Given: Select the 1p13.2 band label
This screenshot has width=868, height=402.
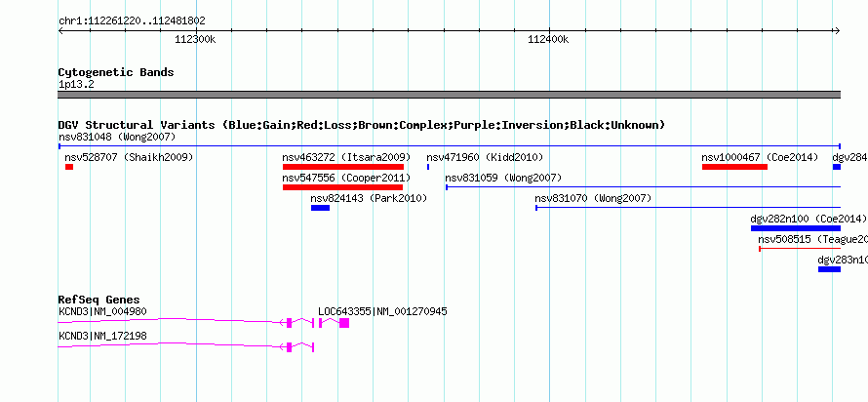Looking at the screenshot, I should pyautogui.click(x=76, y=84).
